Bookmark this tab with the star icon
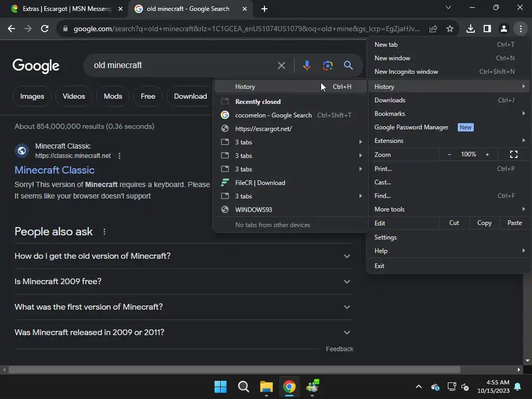Image resolution: width=532 pixels, height=399 pixels. [x=450, y=29]
